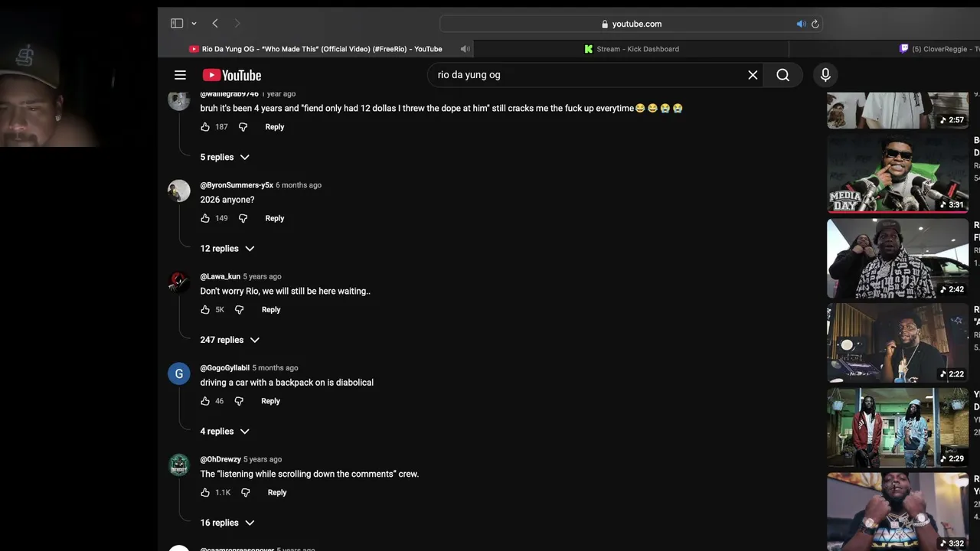Like the "2026 anyone?" comment
This screenshot has width=980, height=551.
205,218
